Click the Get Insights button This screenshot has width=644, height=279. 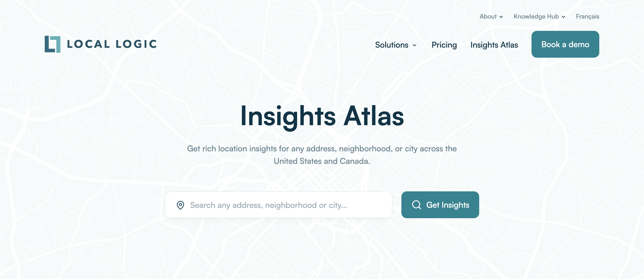(x=440, y=205)
